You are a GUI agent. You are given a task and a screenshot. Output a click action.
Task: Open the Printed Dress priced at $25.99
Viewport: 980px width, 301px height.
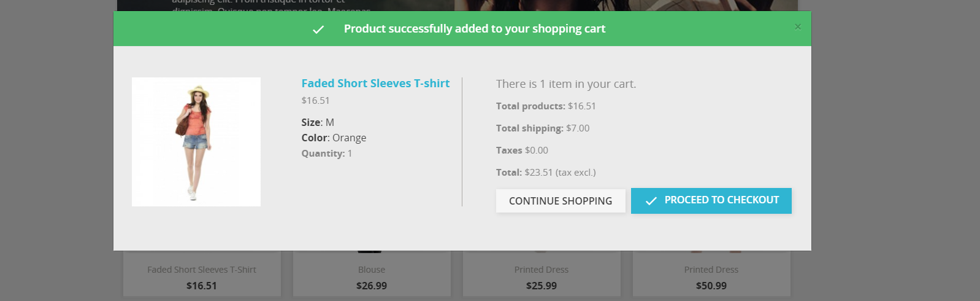pyautogui.click(x=542, y=270)
